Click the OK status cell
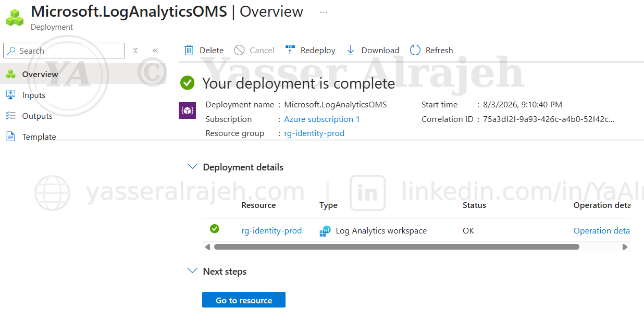 click(468, 231)
